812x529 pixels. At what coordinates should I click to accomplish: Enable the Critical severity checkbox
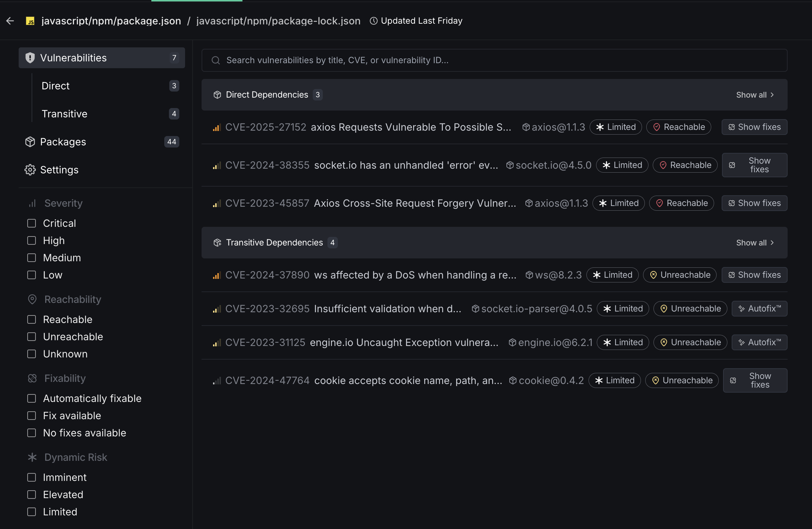(32, 223)
